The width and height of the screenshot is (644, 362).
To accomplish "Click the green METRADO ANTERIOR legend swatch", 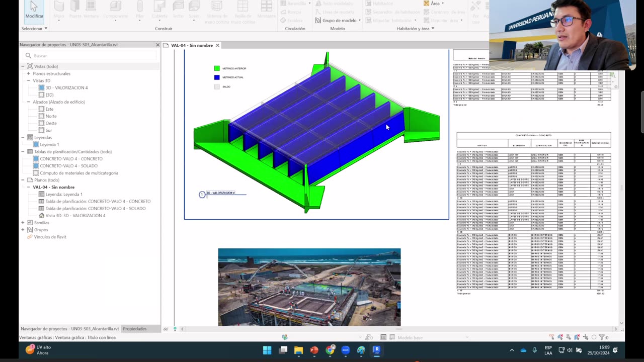I will [x=217, y=68].
